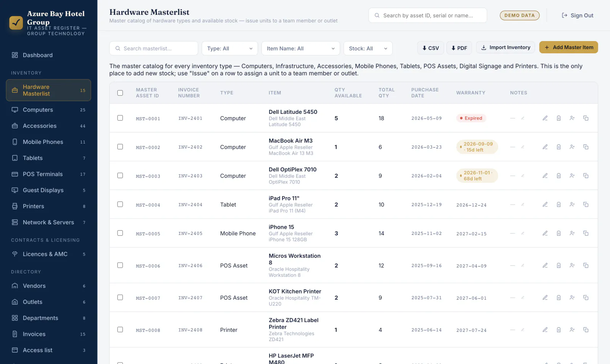Screen dimensions: 610x364
Task: Sign Out of the asset register
Action: [577, 16]
